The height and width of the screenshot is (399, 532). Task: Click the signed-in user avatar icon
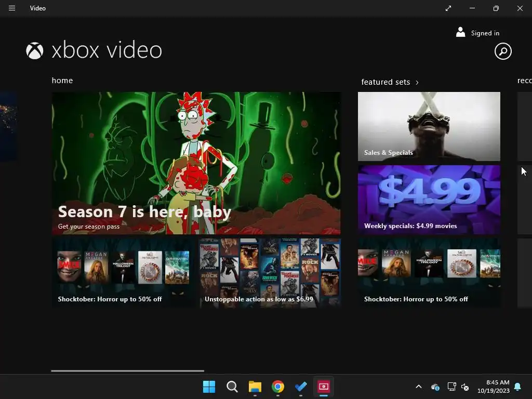pos(460,32)
